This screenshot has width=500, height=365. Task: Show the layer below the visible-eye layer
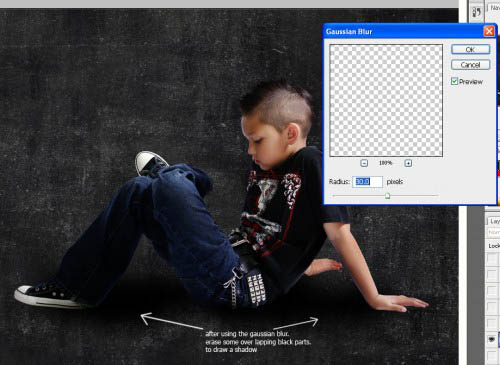492,355
